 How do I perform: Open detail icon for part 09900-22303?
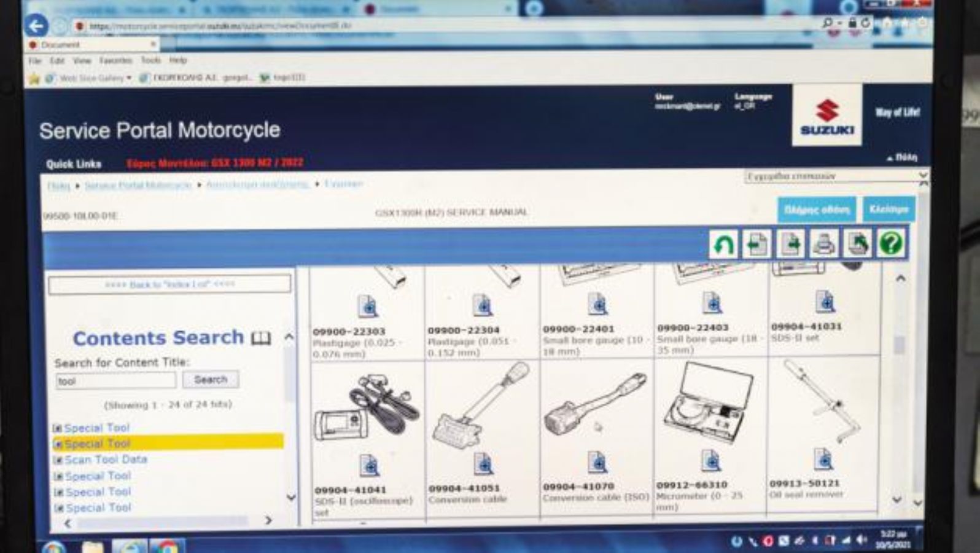click(x=367, y=306)
